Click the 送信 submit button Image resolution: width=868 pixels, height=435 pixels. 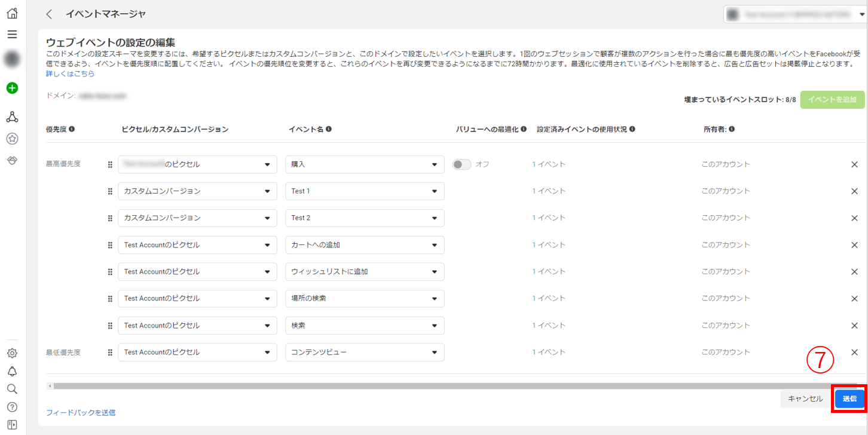click(x=849, y=399)
